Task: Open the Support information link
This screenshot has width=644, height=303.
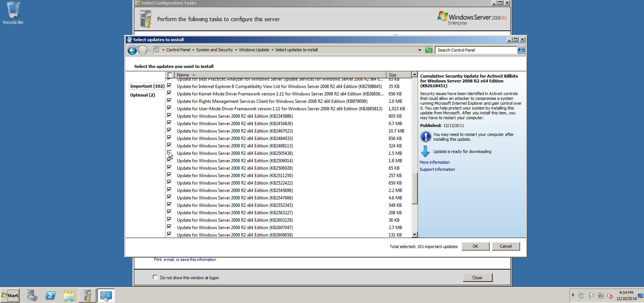Action: (437, 169)
